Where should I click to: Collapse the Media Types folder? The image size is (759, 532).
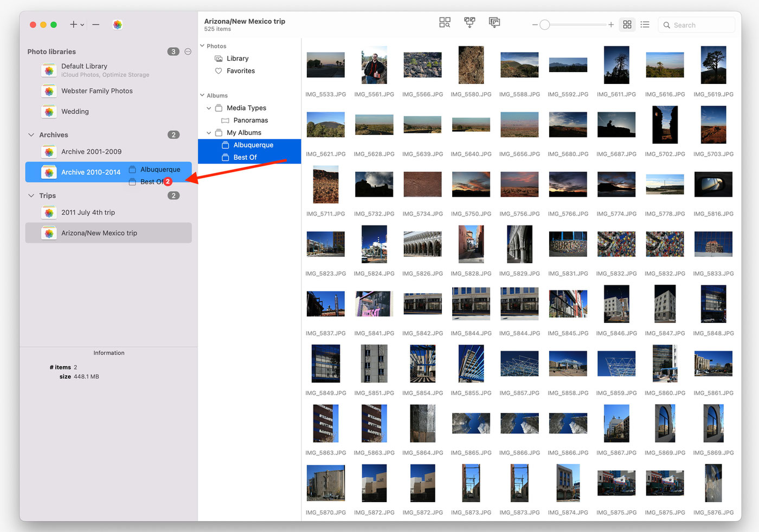click(x=209, y=108)
